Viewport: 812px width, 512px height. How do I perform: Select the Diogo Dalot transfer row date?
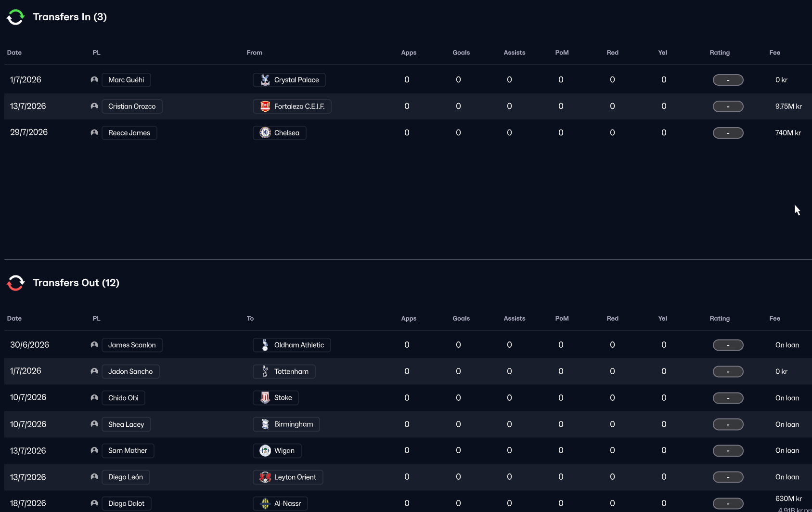tap(28, 503)
